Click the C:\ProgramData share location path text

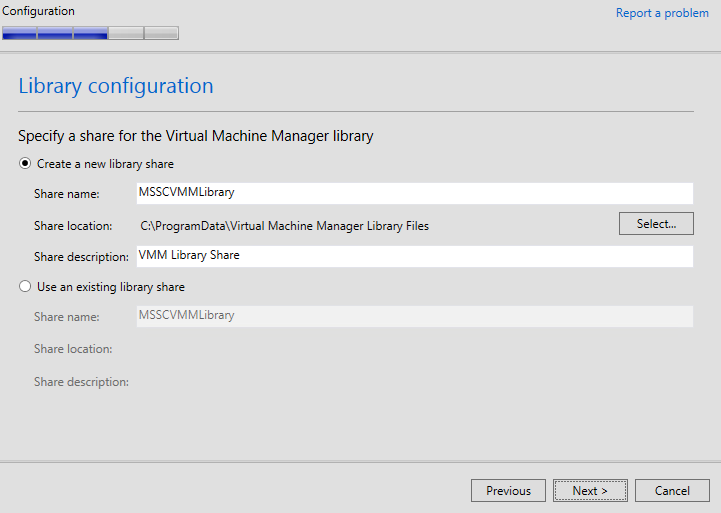tap(284, 226)
